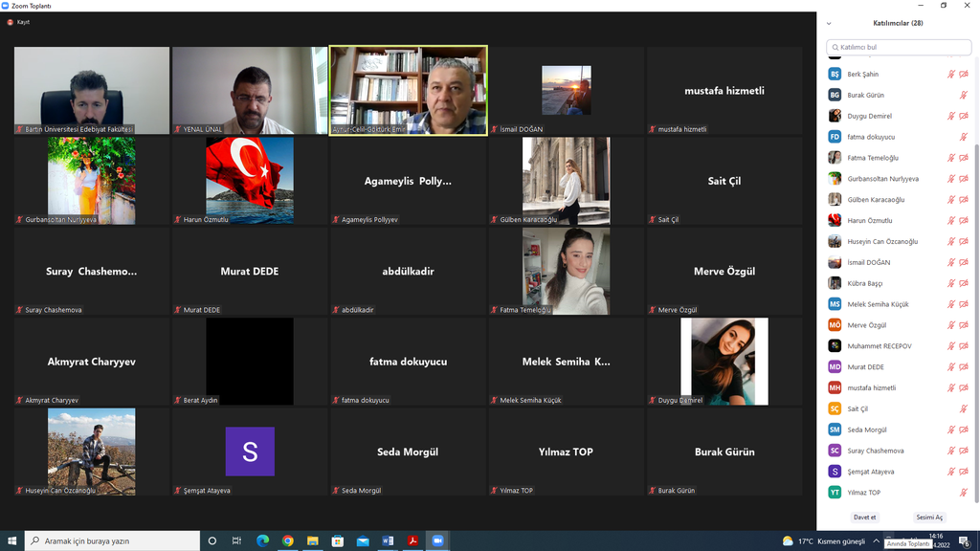
Task: Click the large 'abdülkadir' tile name
Action: coord(408,271)
